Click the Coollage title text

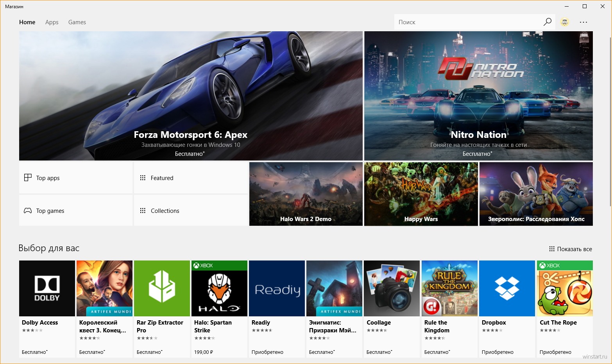point(379,322)
